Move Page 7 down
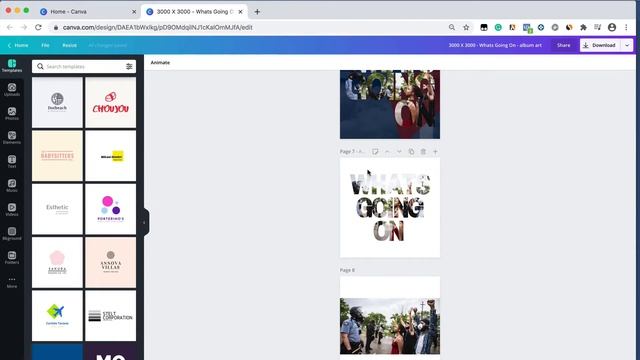The width and height of the screenshot is (640, 360). (399, 151)
